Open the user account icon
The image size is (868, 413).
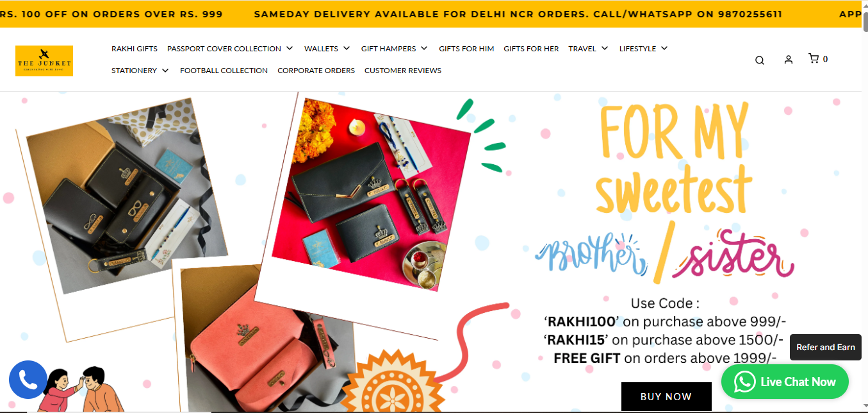click(x=789, y=60)
